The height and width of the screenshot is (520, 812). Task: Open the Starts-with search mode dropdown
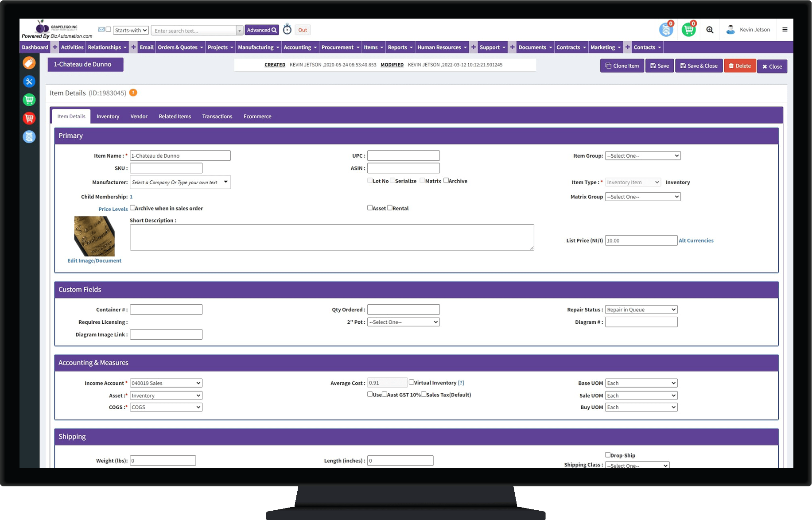click(131, 30)
